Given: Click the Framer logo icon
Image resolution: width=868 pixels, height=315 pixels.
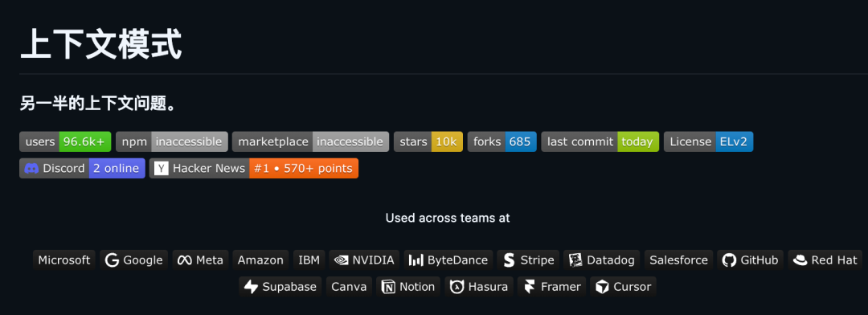Looking at the screenshot, I should pos(530,287).
